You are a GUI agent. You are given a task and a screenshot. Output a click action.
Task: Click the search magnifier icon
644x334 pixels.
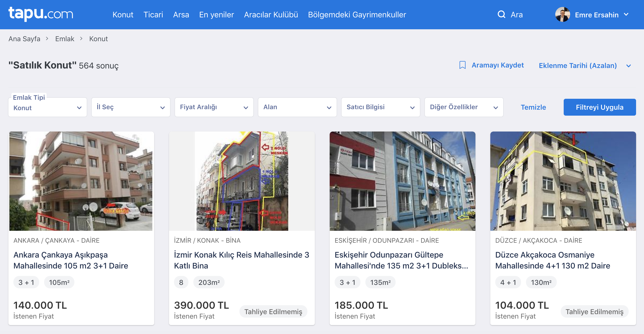click(501, 14)
